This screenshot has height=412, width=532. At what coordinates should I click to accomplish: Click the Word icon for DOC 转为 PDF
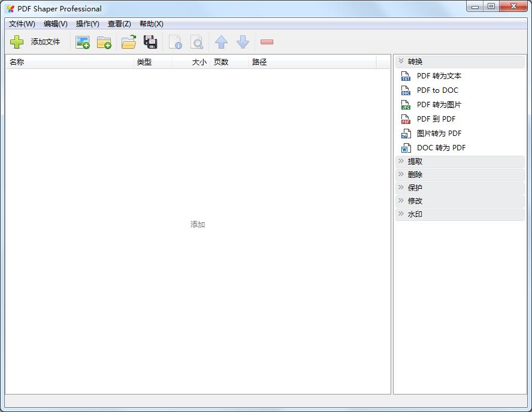click(x=406, y=148)
